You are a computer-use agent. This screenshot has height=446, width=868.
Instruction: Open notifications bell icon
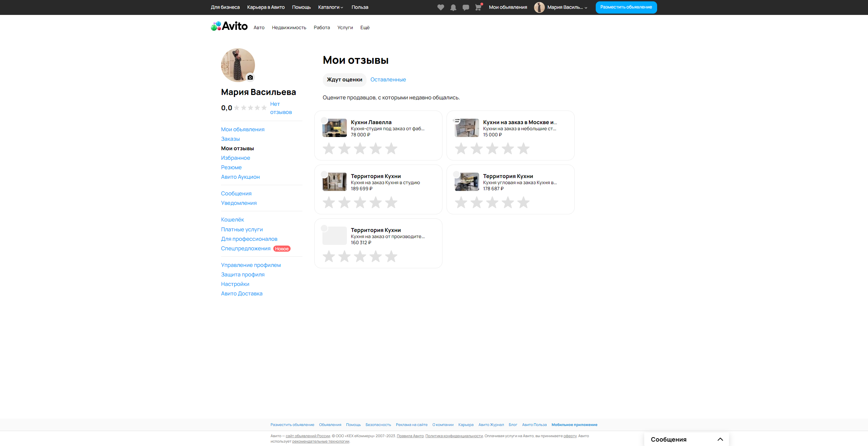pyautogui.click(x=453, y=7)
